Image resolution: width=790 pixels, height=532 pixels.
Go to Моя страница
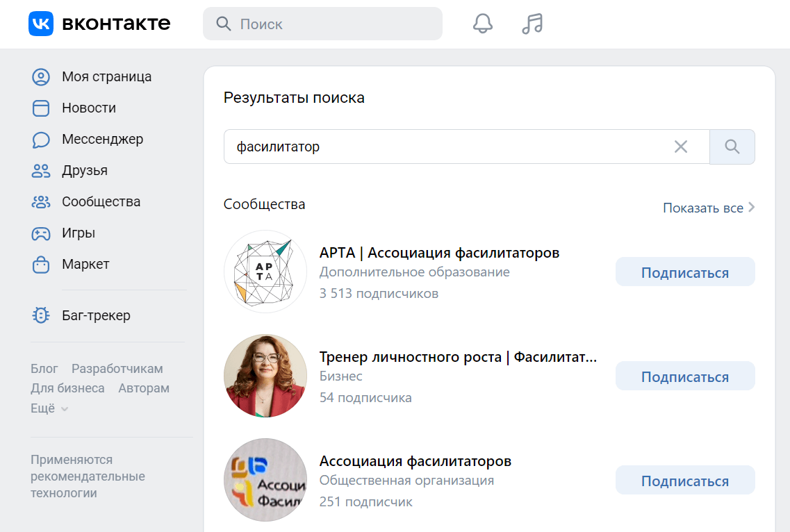(107, 76)
